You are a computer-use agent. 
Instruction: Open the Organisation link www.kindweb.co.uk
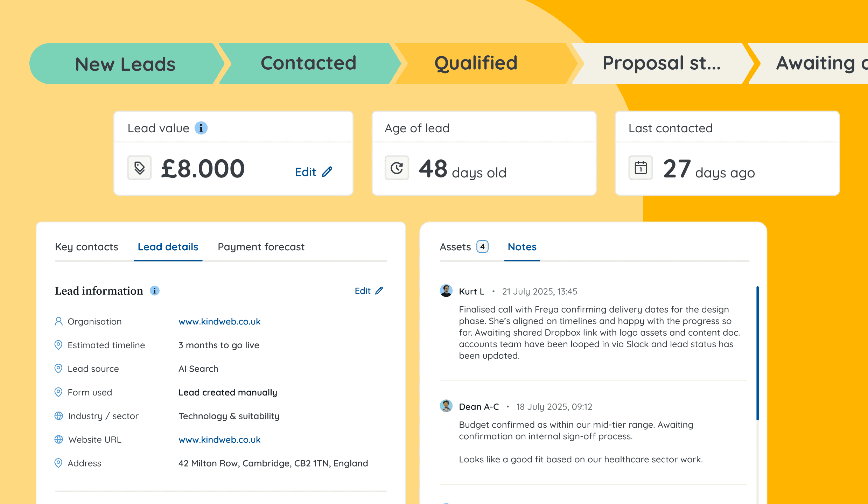(x=219, y=321)
